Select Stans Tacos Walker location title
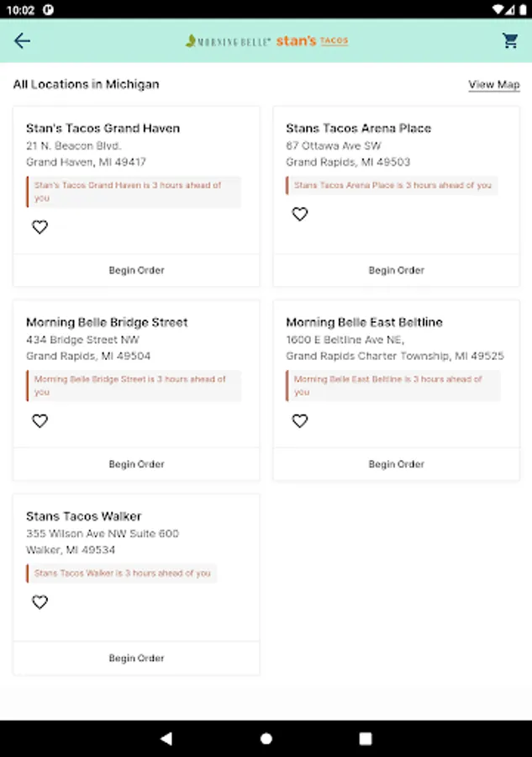 (x=84, y=516)
